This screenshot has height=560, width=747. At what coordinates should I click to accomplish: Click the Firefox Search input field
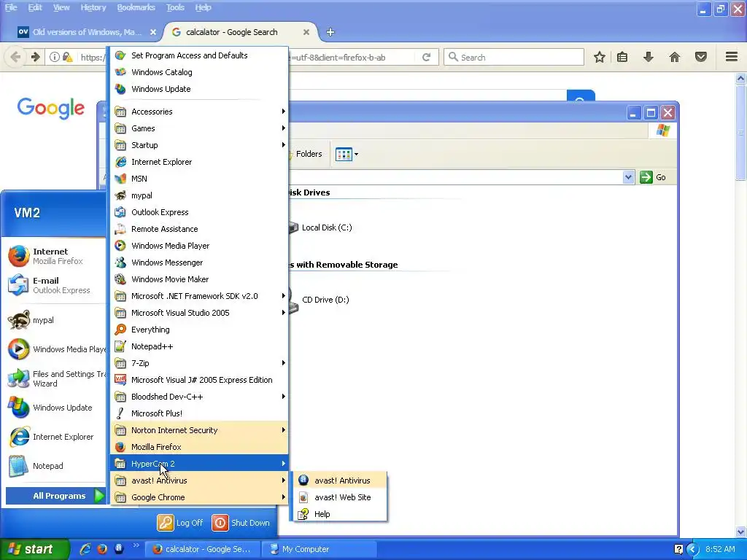click(x=514, y=57)
